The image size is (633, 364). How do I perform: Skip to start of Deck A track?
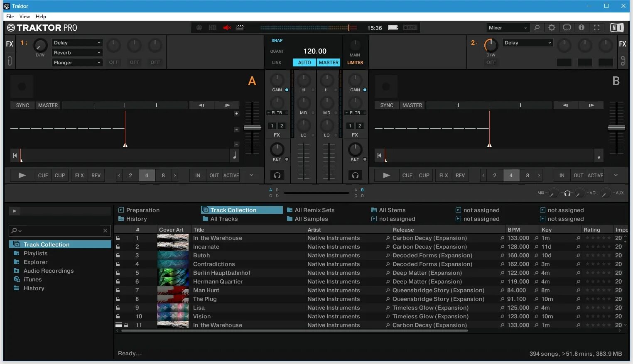[x=15, y=155]
